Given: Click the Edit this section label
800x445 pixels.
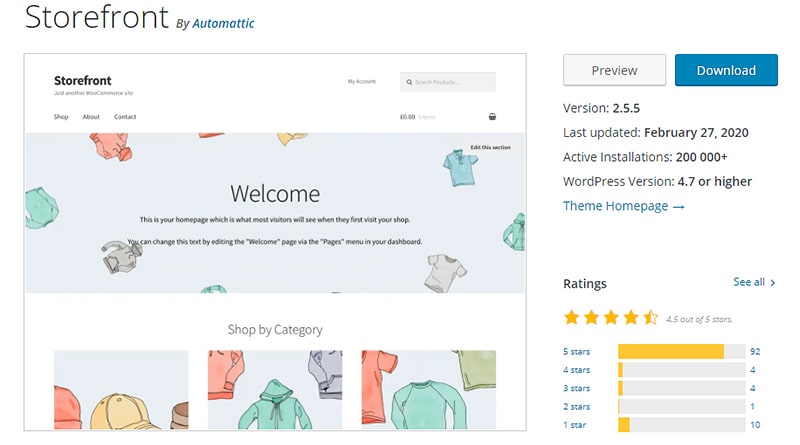Looking at the screenshot, I should coord(490,147).
